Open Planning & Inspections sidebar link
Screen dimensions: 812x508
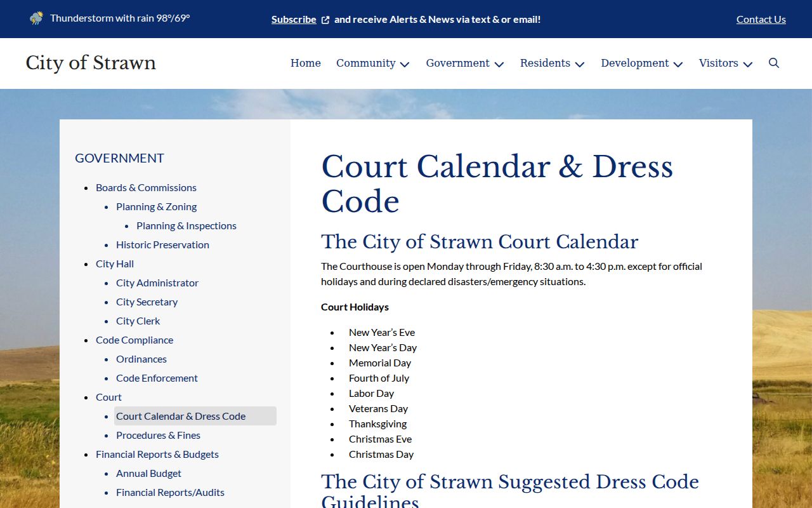187,225
